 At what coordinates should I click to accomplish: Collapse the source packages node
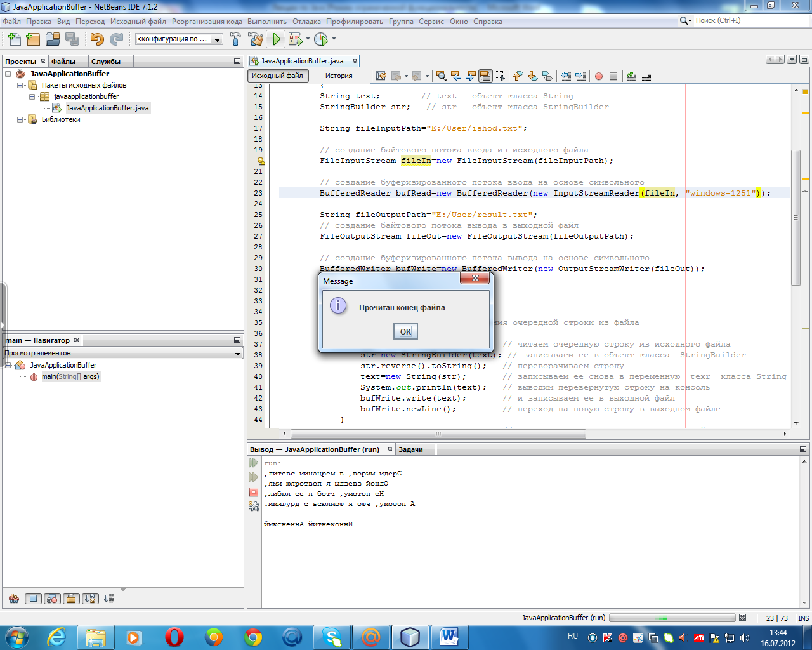pos(20,85)
